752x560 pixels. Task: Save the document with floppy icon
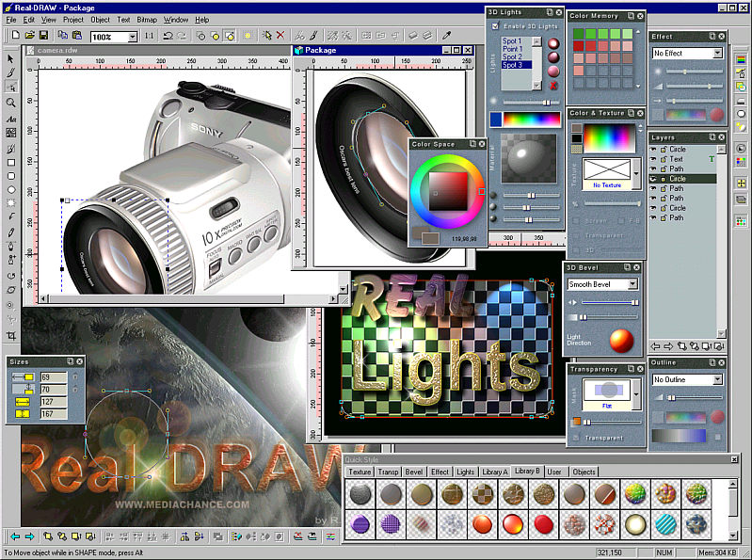(43, 35)
